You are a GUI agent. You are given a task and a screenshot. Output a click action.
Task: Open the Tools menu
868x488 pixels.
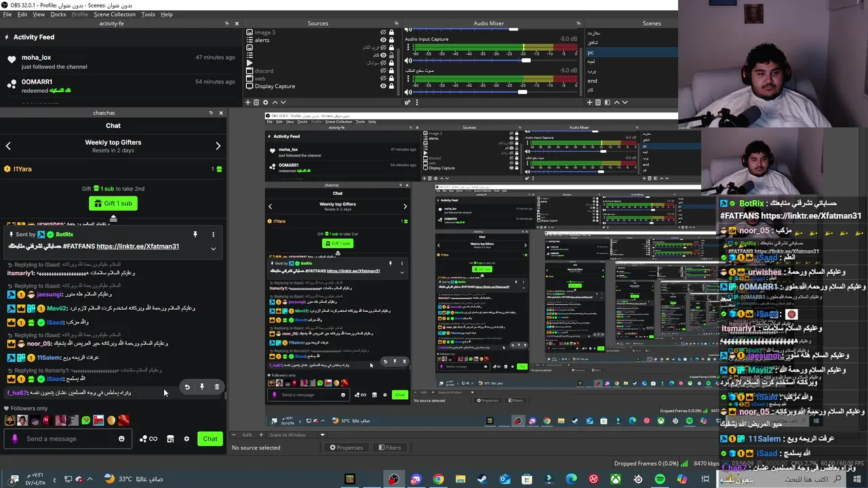[x=148, y=14]
